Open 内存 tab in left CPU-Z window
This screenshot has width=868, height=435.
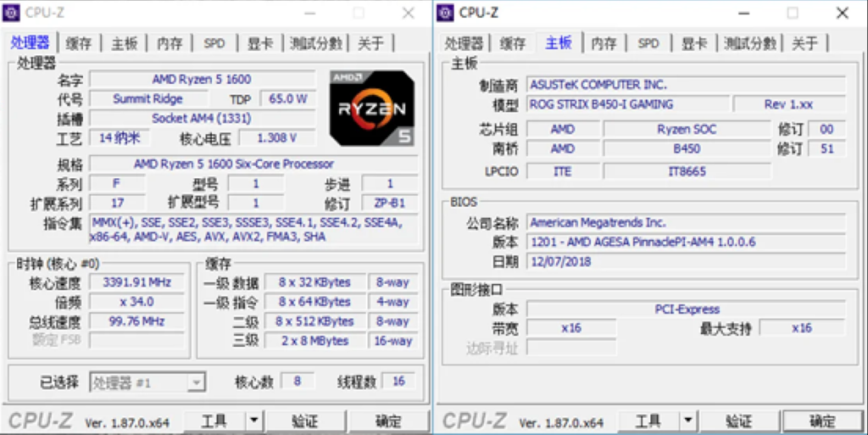[x=170, y=43]
